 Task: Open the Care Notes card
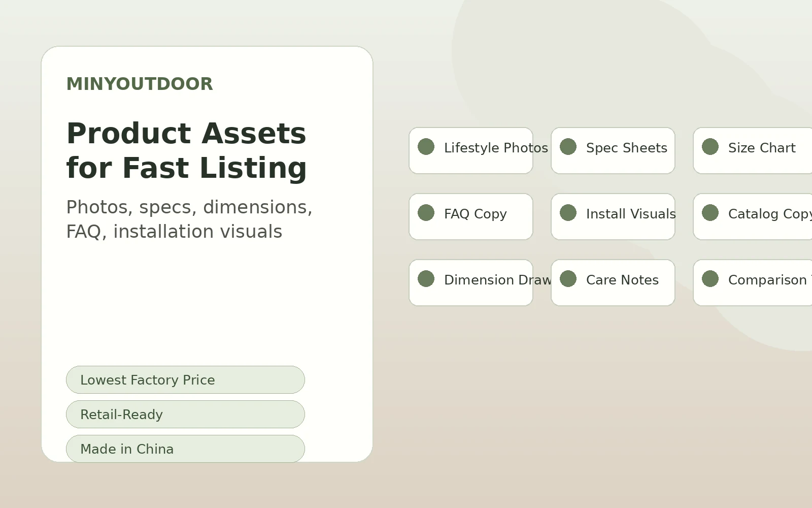pos(613,283)
